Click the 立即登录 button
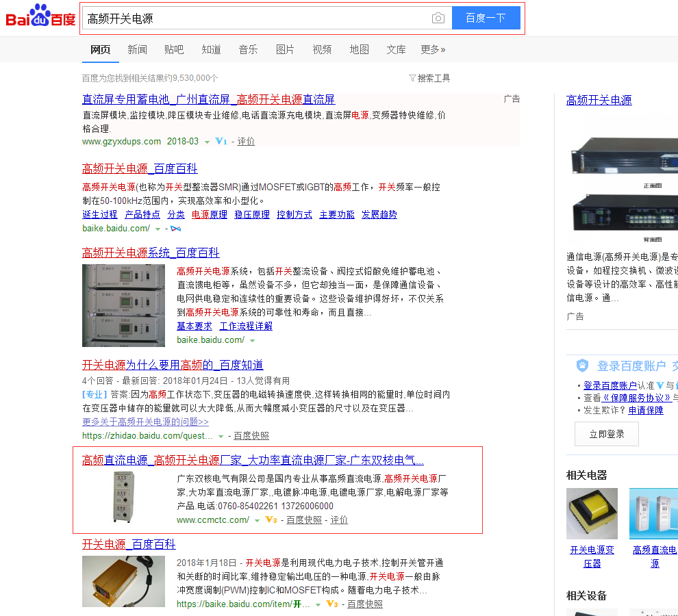678x616 pixels. [606, 434]
